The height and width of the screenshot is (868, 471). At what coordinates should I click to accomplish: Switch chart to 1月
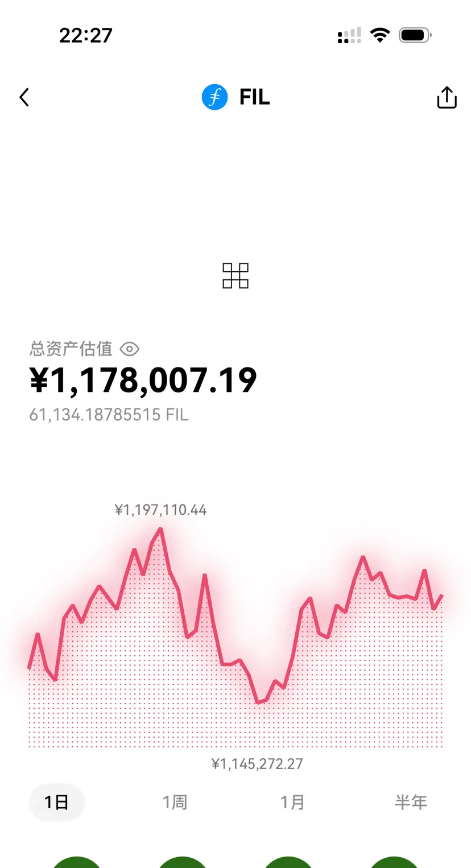click(x=292, y=803)
